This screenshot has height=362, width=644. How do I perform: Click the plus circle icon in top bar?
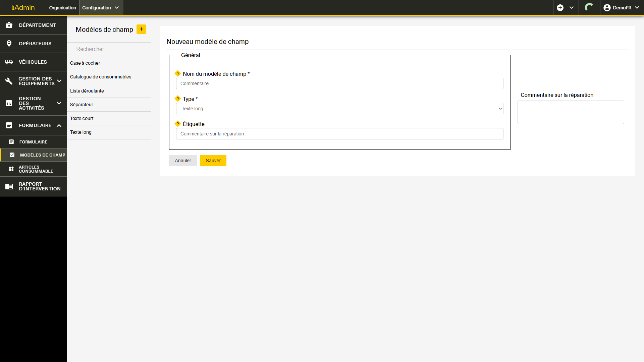coord(560,8)
